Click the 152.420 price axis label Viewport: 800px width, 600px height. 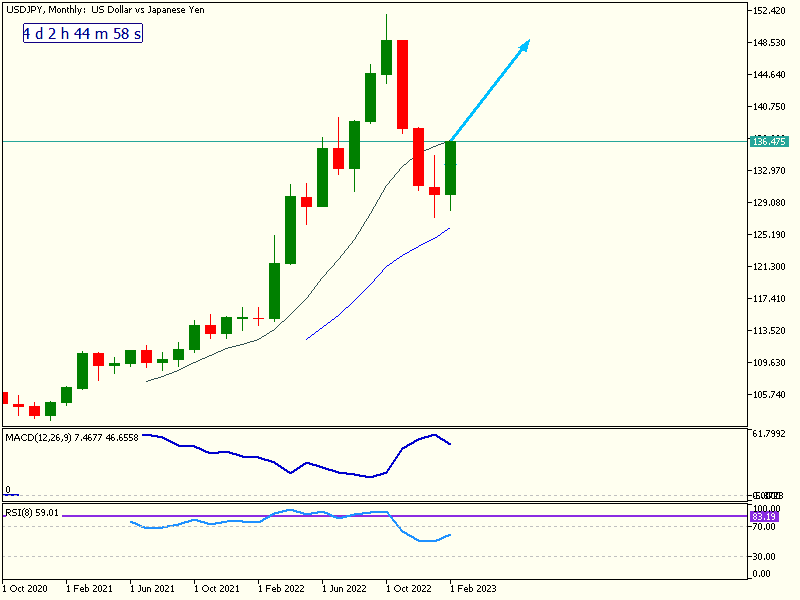[768, 11]
